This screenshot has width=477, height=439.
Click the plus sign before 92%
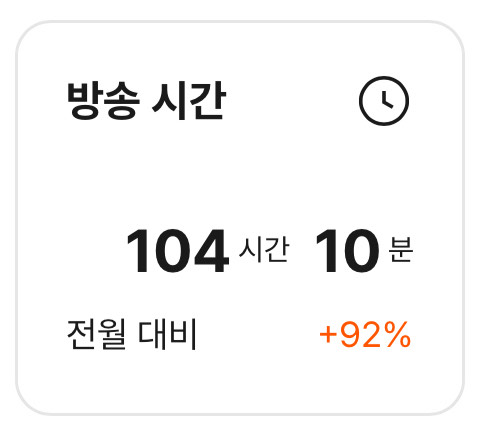tap(328, 335)
